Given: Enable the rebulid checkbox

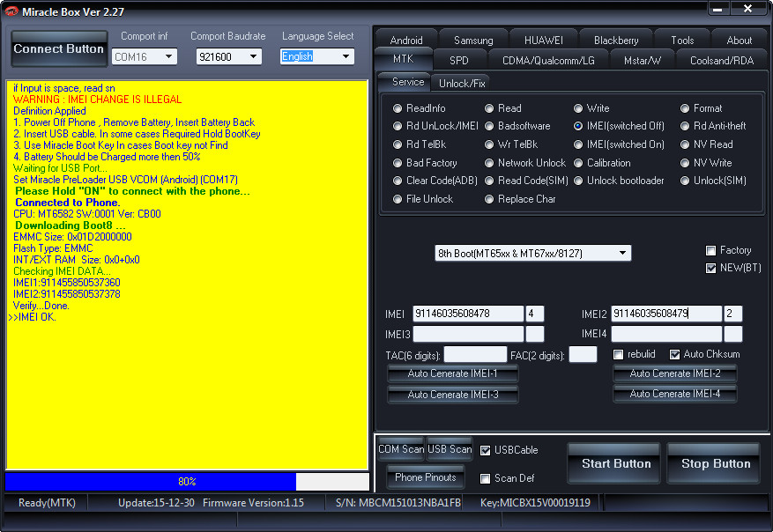Looking at the screenshot, I should (x=618, y=354).
